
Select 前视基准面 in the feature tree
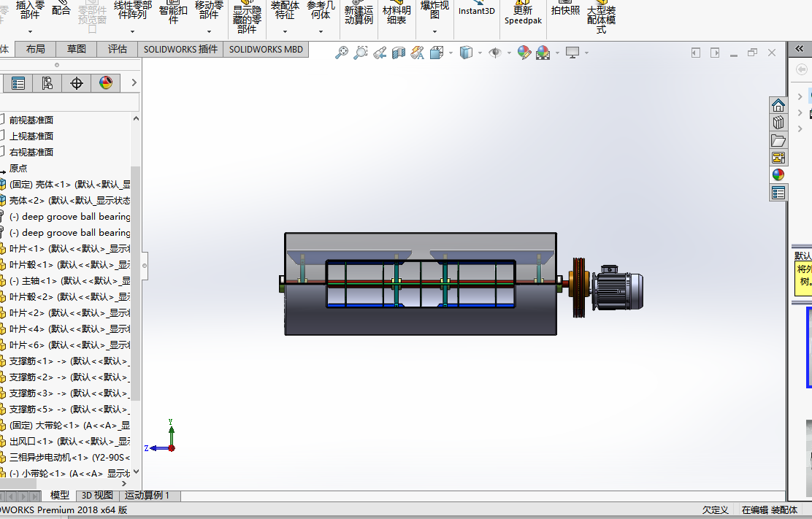(x=31, y=120)
